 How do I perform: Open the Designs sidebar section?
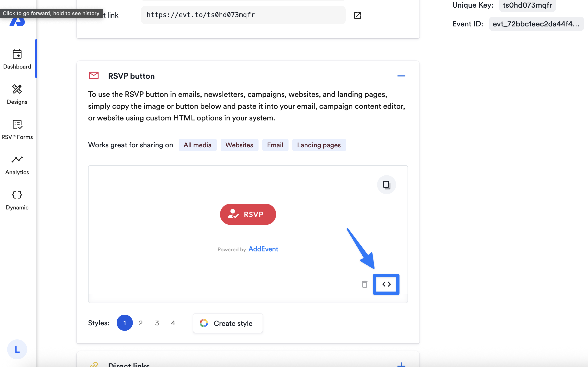click(17, 94)
